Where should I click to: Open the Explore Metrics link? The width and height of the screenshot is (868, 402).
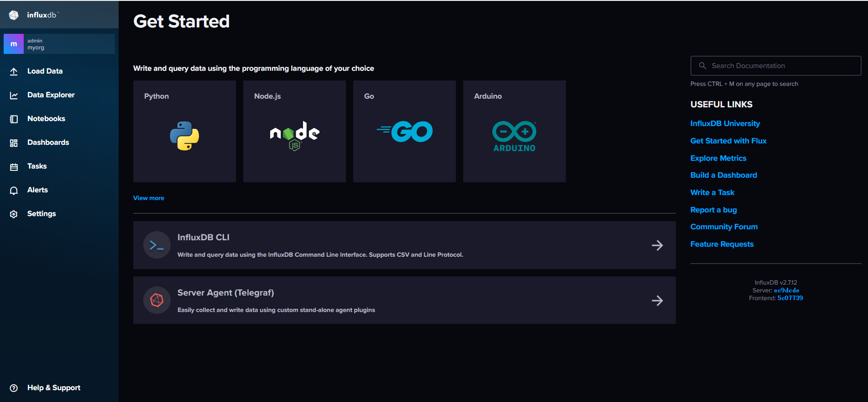[718, 158]
